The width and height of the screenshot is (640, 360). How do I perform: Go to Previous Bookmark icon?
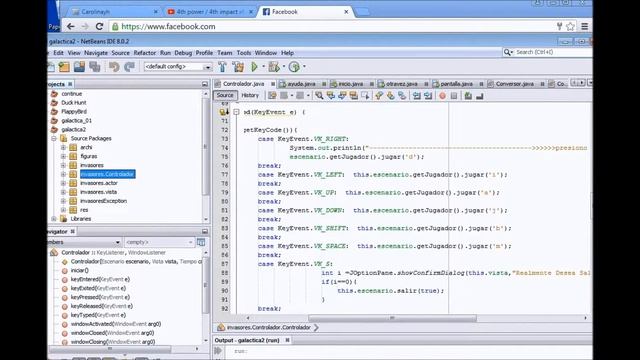coord(379,96)
